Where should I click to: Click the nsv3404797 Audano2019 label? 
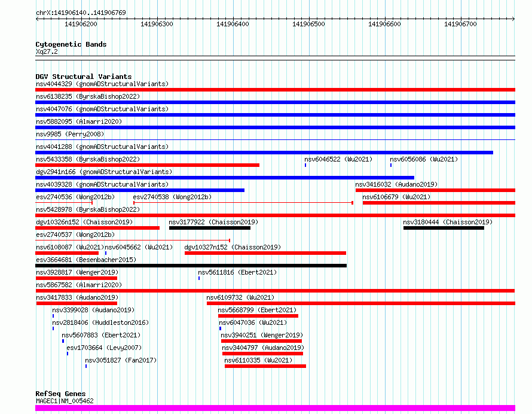click(263, 348)
